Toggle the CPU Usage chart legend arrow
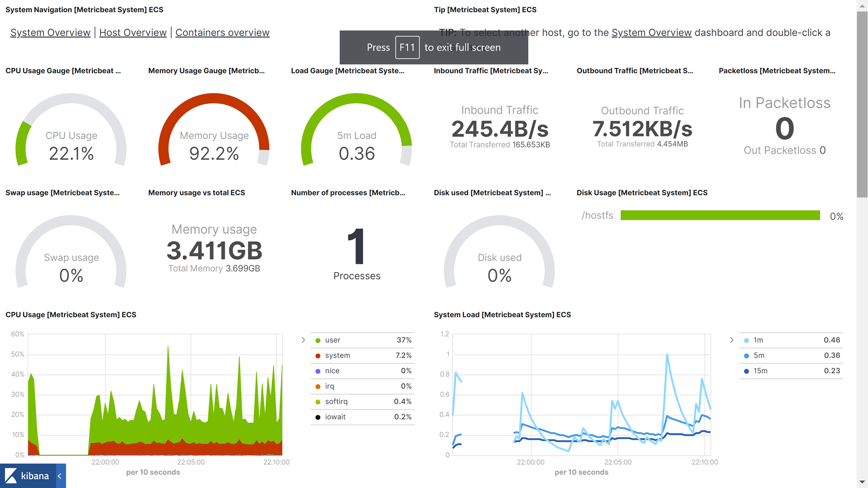This screenshot has height=488, width=868. tap(303, 340)
